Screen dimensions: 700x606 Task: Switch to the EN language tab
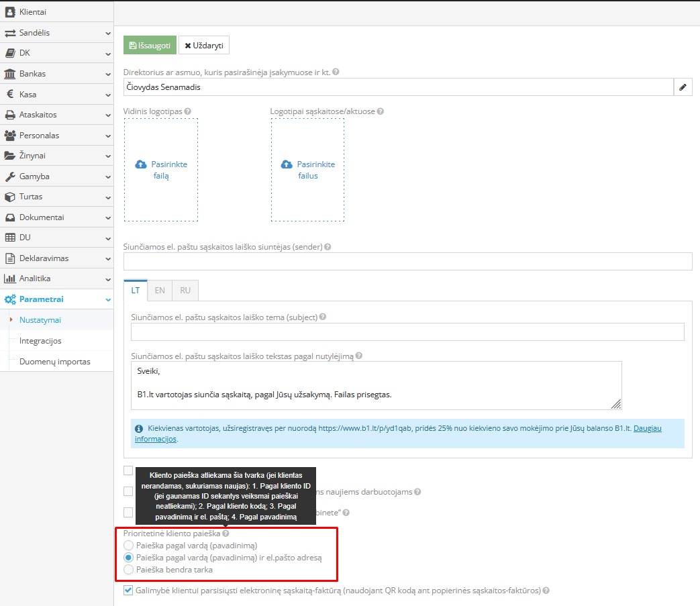click(160, 291)
